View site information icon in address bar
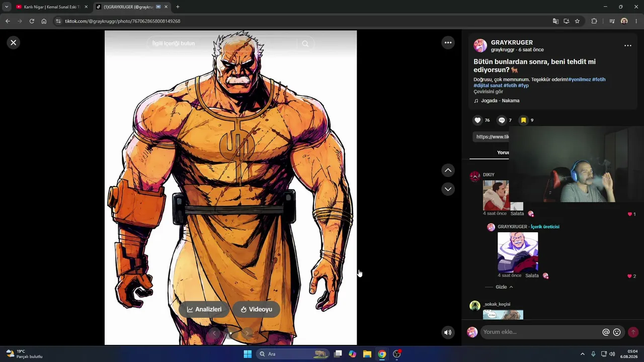The width and height of the screenshot is (644, 362). tap(58, 21)
